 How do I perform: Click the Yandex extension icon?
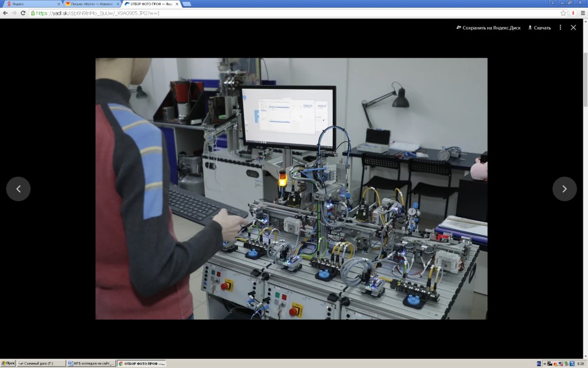click(x=573, y=13)
